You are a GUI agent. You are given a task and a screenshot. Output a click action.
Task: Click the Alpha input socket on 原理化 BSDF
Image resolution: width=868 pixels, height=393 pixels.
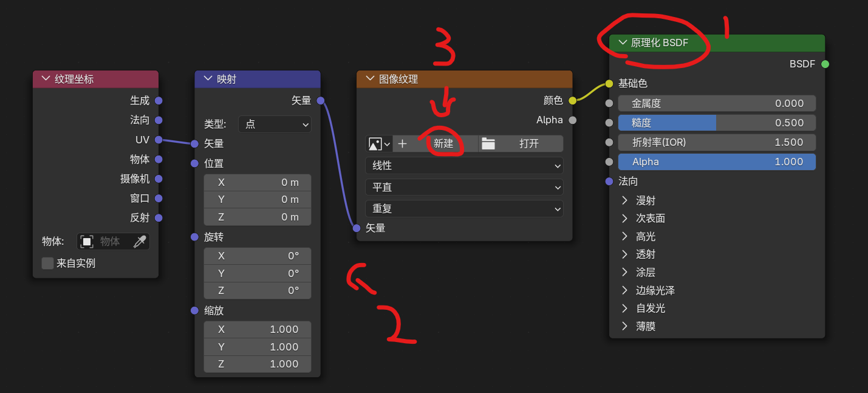click(x=609, y=162)
